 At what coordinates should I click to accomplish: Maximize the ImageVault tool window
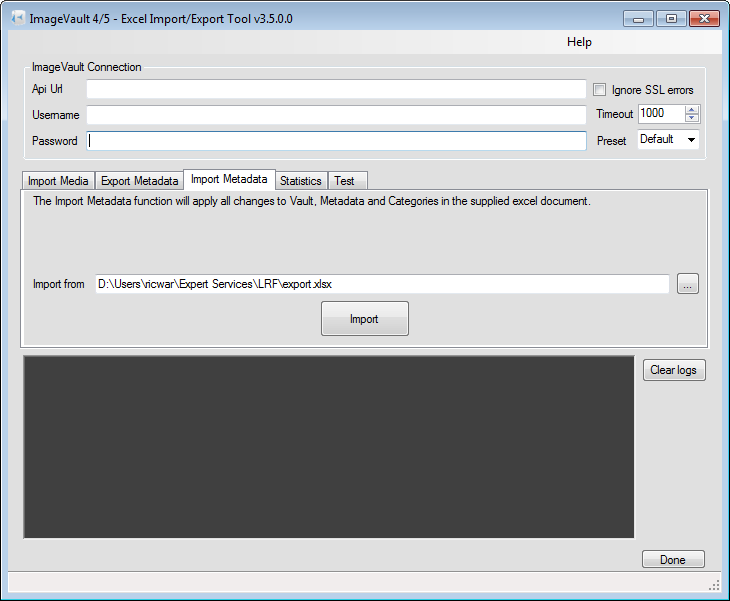point(671,19)
